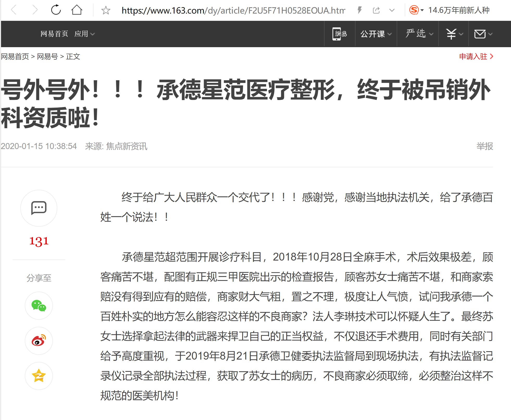Click the address bar URL field
The height and width of the screenshot is (420, 511).
pos(233,10)
